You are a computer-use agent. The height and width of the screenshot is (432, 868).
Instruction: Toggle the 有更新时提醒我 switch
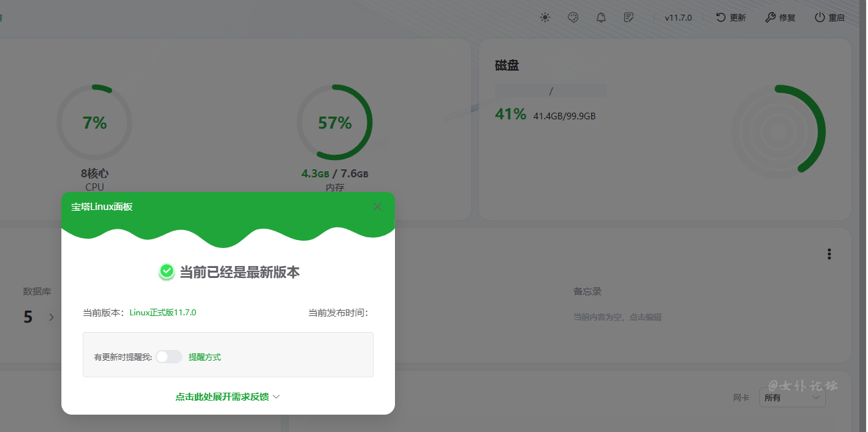tap(169, 357)
